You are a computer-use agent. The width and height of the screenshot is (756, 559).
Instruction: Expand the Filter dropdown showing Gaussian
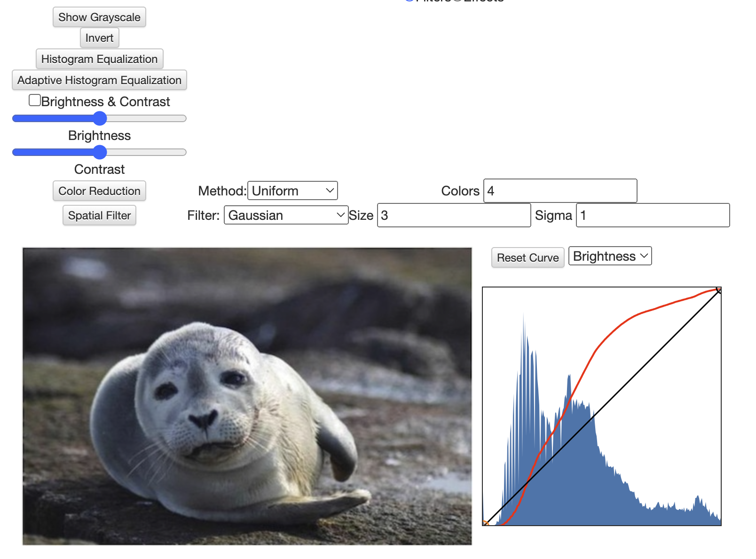pyautogui.click(x=286, y=215)
